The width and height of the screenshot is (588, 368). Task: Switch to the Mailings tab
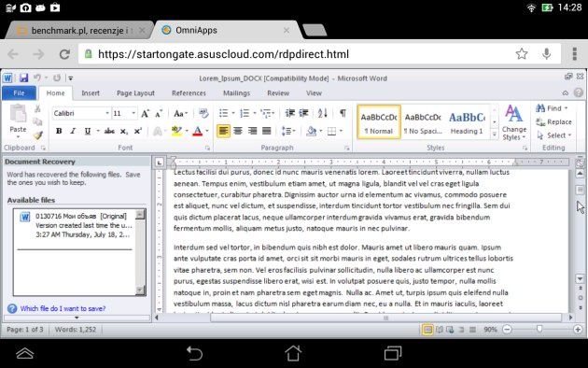236,93
